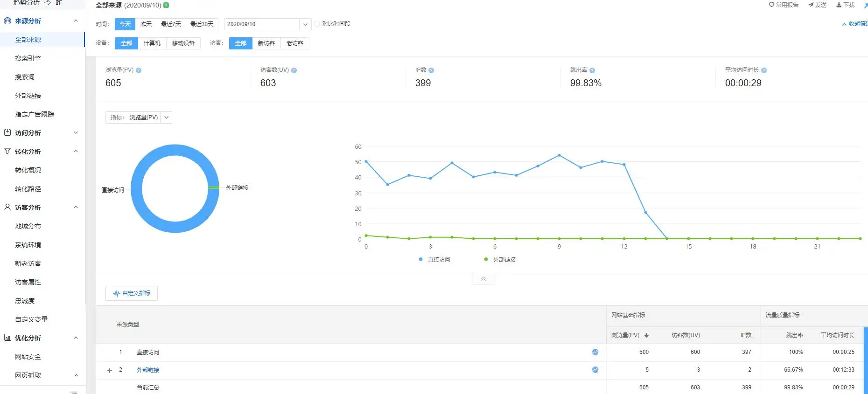Click the 下载 download icon
The width and height of the screenshot is (868, 394).
839,5
